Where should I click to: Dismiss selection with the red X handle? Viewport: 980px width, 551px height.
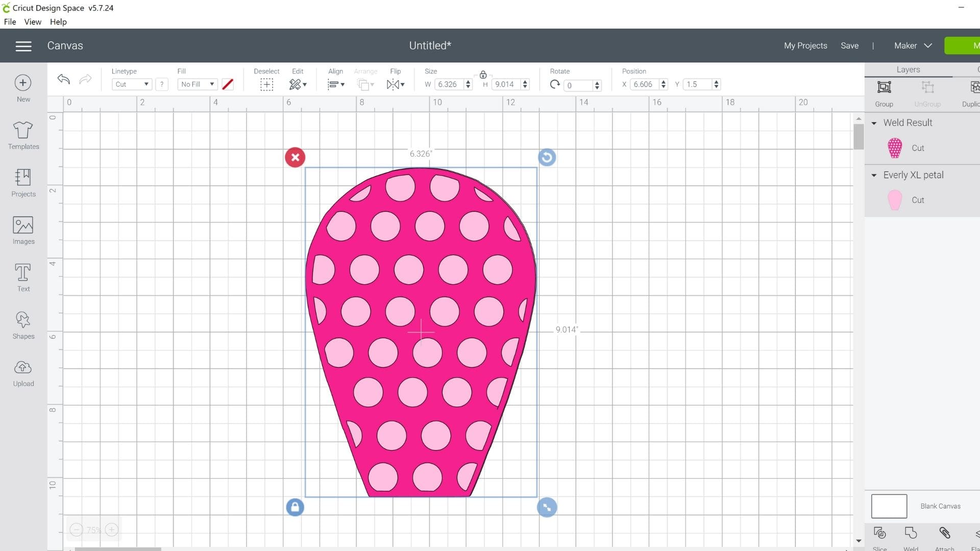(x=295, y=157)
